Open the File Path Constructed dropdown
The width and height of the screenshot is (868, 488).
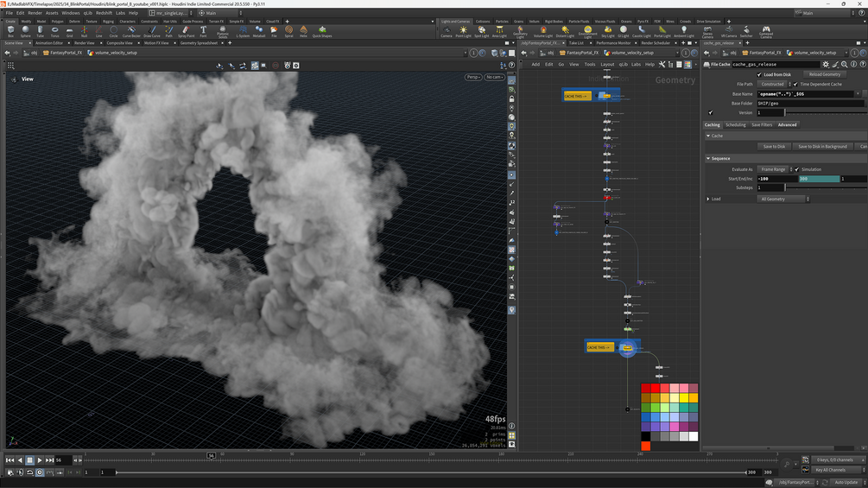pyautogui.click(x=774, y=84)
